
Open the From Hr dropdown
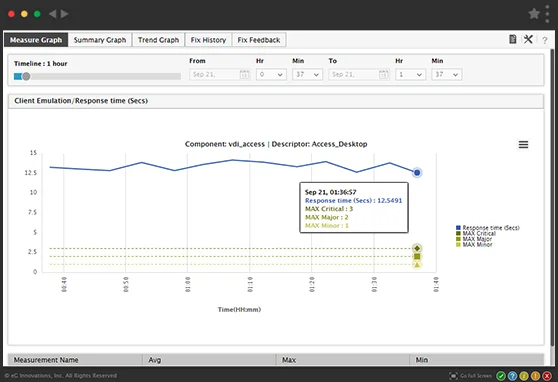click(x=271, y=74)
